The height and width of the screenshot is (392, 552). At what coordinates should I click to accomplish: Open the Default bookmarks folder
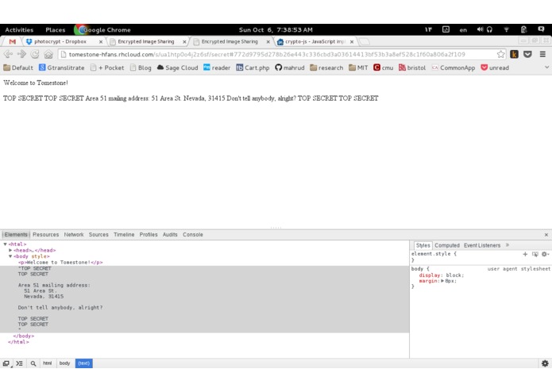click(x=18, y=67)
